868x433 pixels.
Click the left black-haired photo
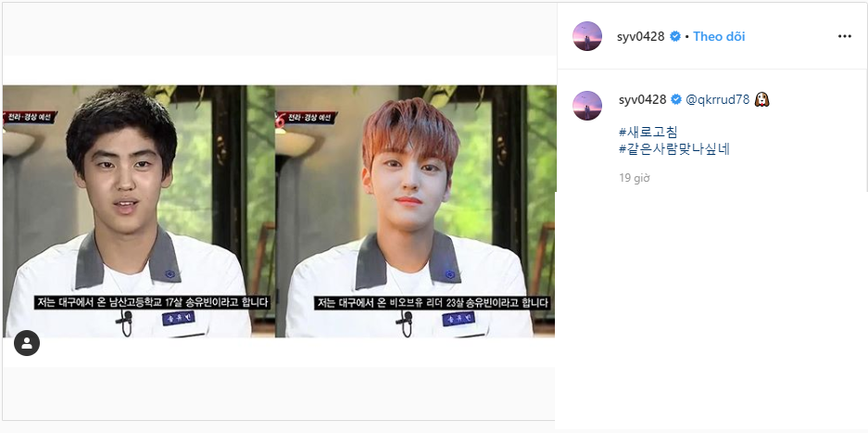[138, 211]
